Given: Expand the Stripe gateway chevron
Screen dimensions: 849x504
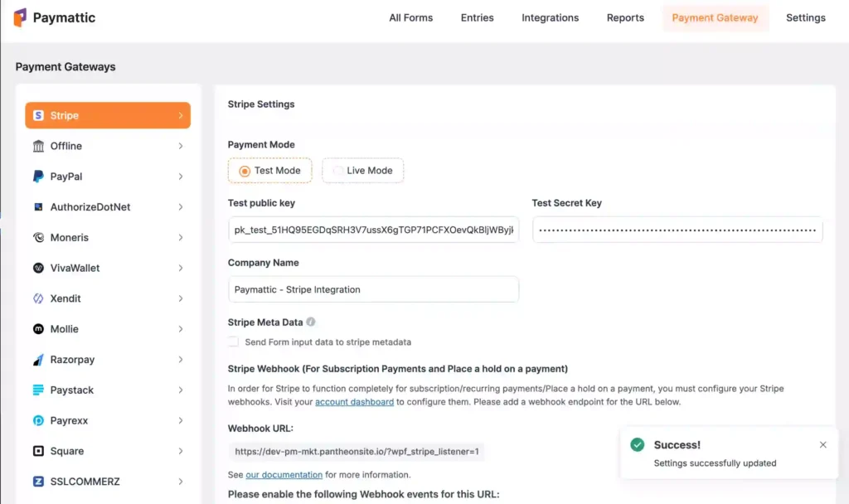Looking at the screenshot, I should pos(180,115).
